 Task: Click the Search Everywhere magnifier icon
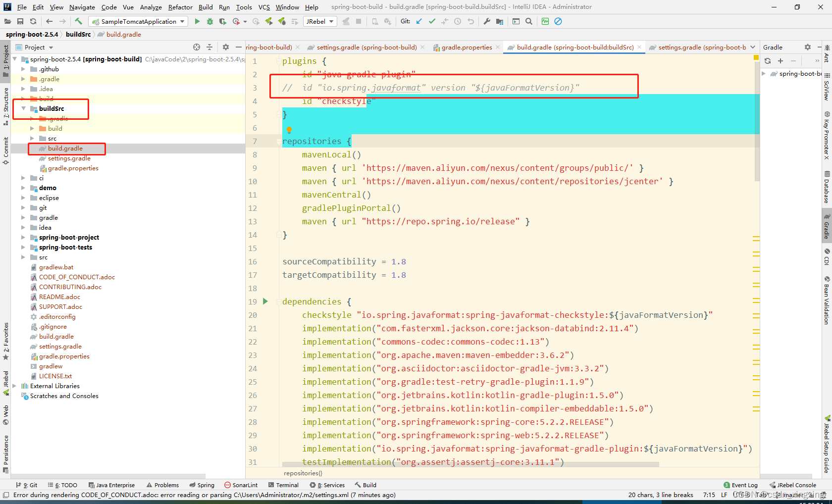pos(529,21)
